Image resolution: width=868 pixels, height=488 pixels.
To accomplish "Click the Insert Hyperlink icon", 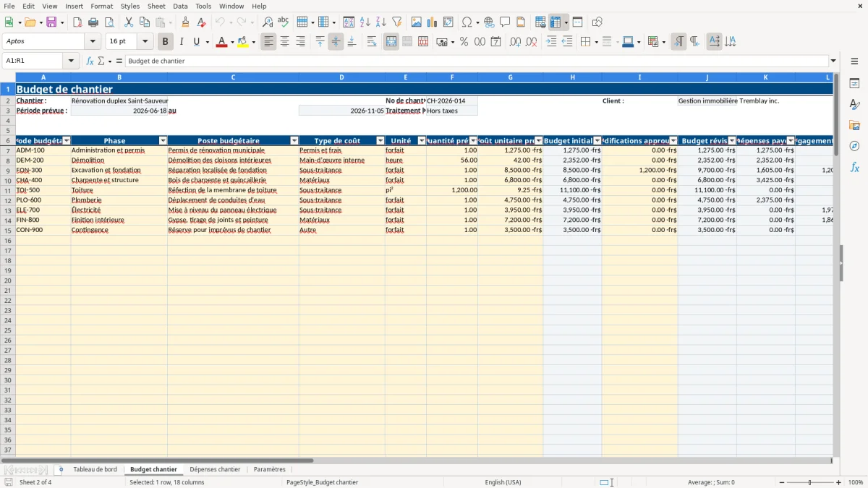I will [x=489, y=22].
